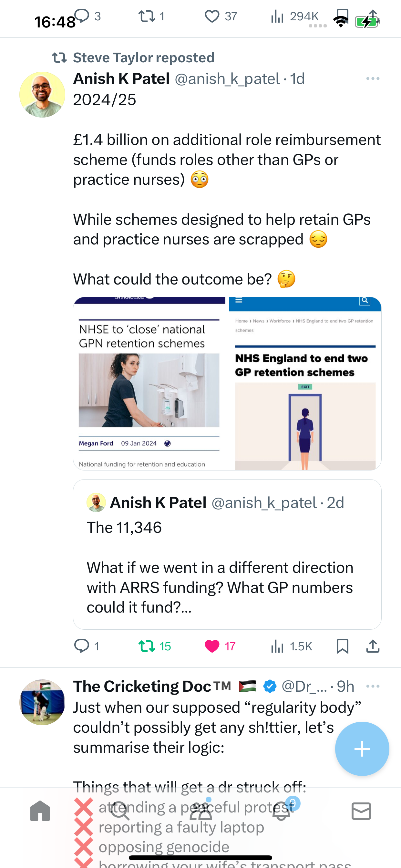Bookmark Anish K Patel's tweet

pyautogui.click(x=342, y=646)
